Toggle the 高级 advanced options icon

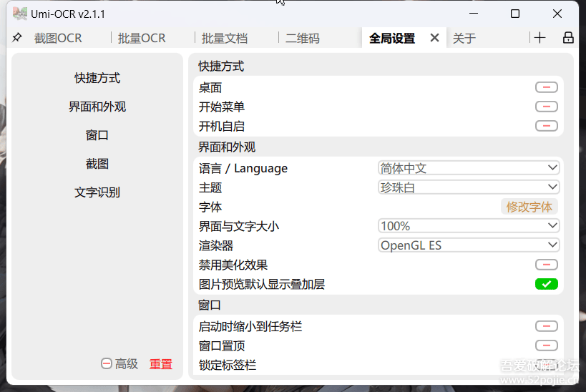pyautogui.click(x=107, y=364)
